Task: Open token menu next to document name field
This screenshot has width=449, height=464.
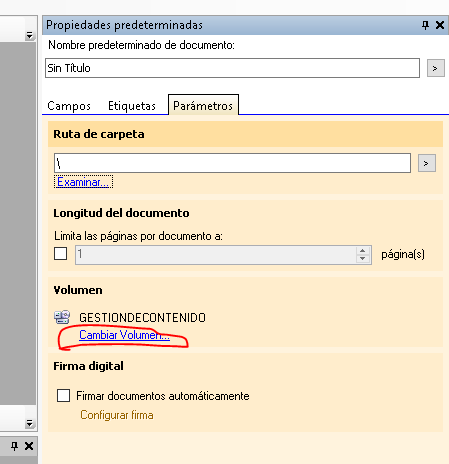Action: (x=436, y=68)
